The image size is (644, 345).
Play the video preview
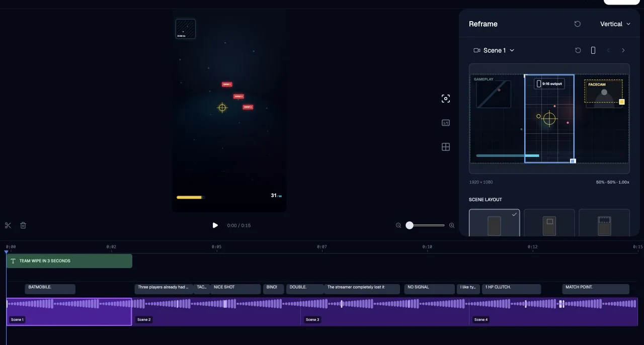click(x=215, y=225)
